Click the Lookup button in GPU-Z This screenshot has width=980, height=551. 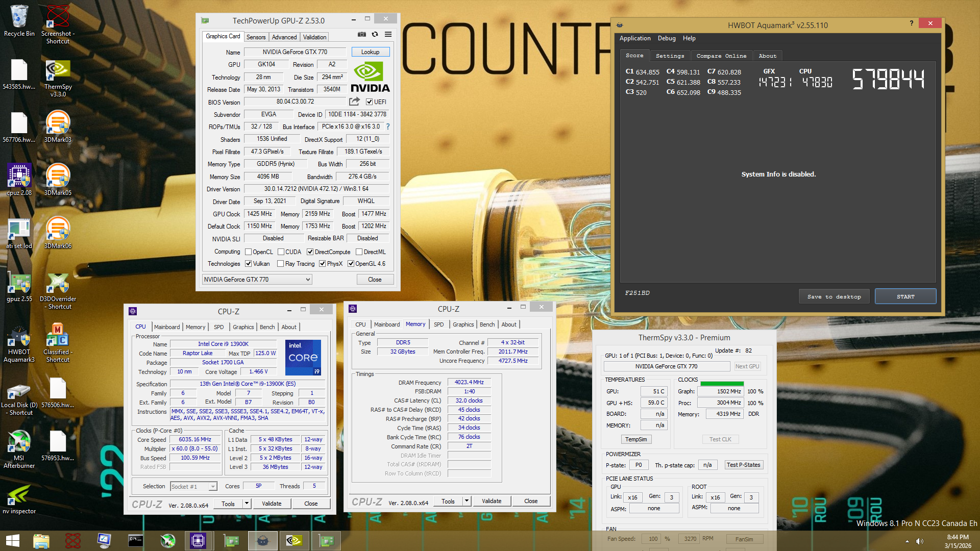(370, 52)
